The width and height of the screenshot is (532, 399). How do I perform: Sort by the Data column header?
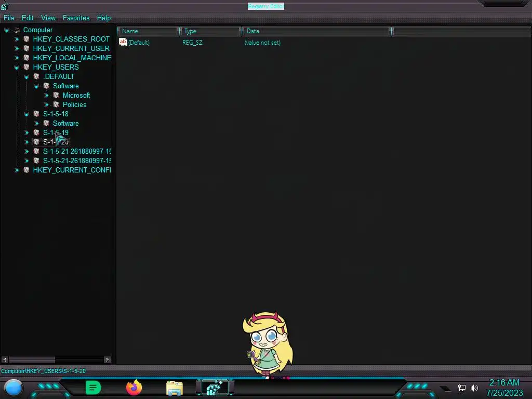click(x=316, y=31)
